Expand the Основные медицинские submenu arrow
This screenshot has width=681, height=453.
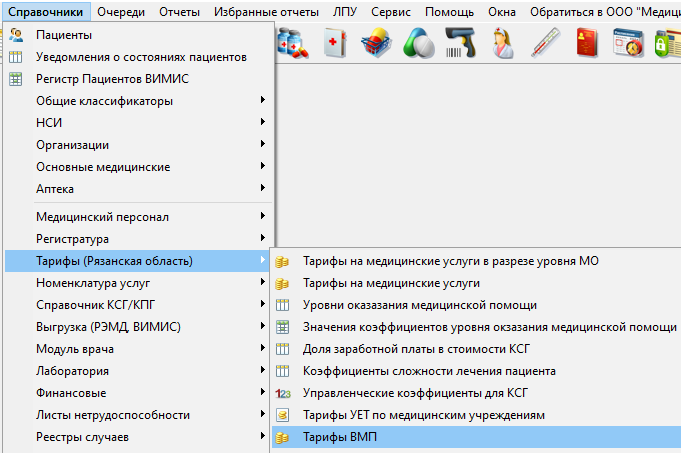pos(263,165)
